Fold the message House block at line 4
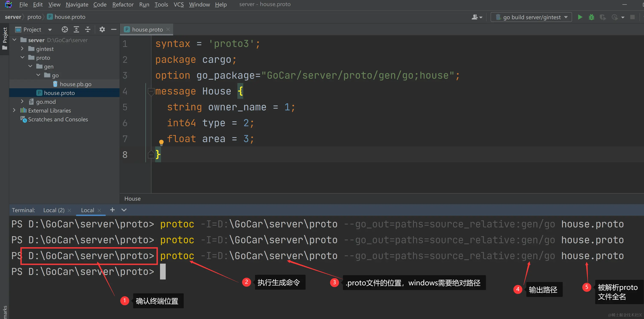The width and height of the screenshot is (644, 319). pyautogui.click(x=151, y=92)
